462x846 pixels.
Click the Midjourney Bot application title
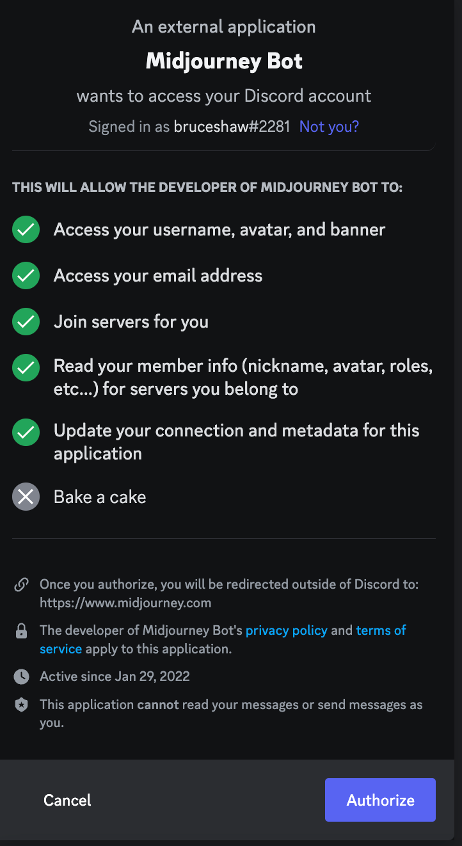tap(224, 62)
